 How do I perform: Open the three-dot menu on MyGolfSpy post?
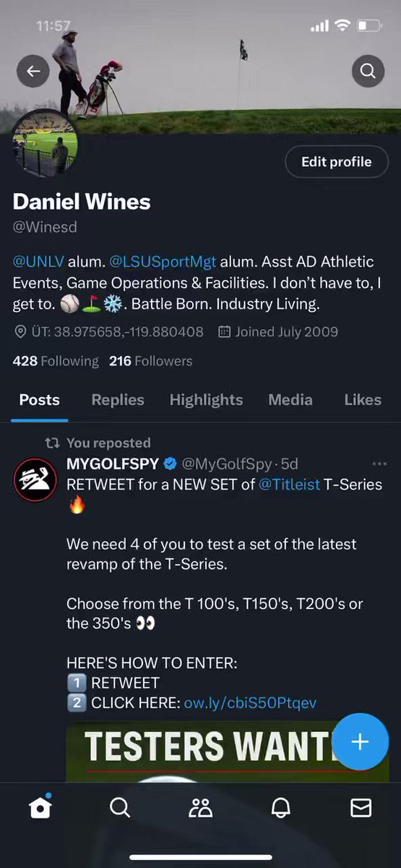(x=379, y=464)
